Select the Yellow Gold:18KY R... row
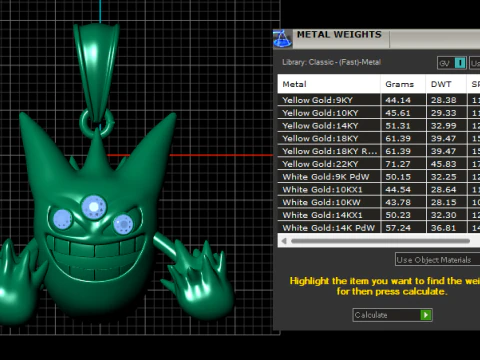This screenshot has width=480, height=360. coord(379,151)
